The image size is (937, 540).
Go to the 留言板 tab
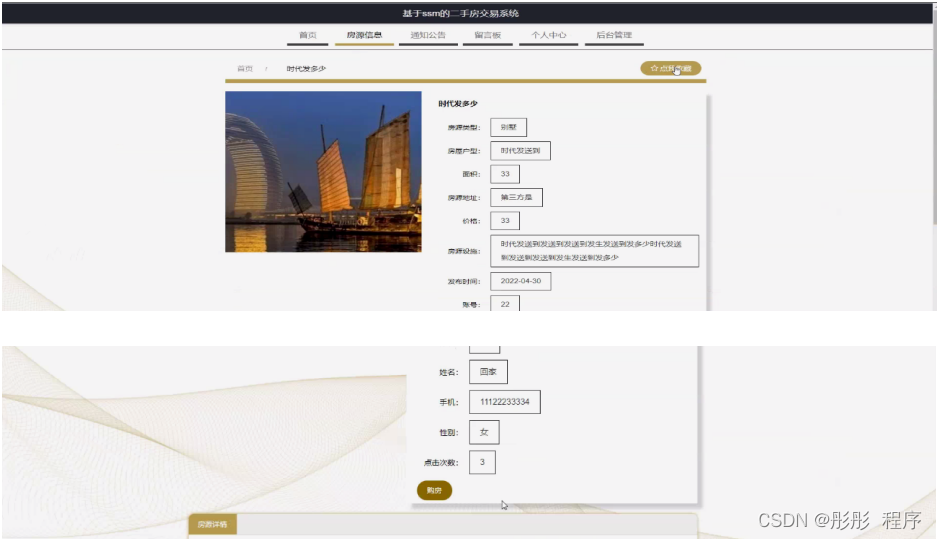pos(488,35)
